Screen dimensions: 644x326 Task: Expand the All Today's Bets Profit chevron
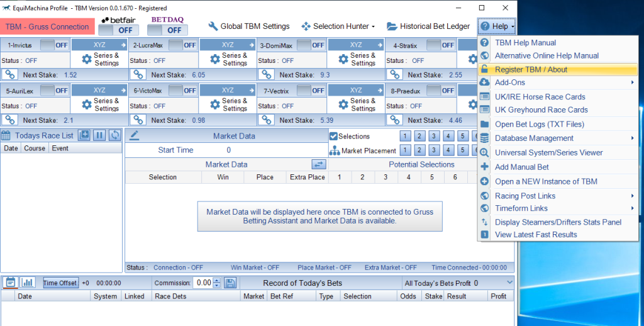(509, 283)
